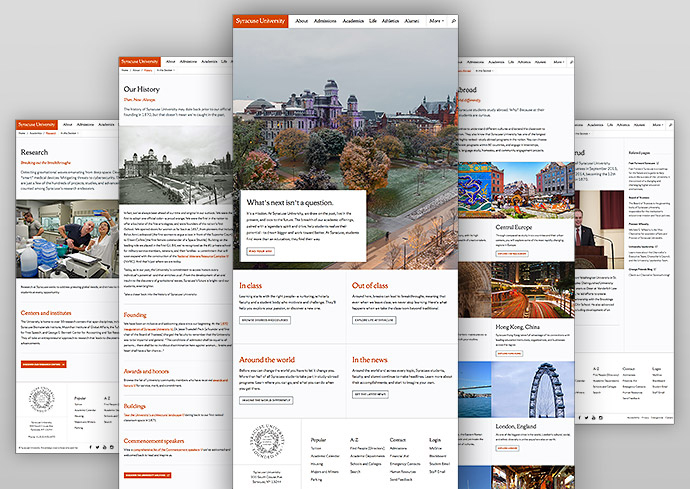Open About menu on center homepage

point(301,21)
